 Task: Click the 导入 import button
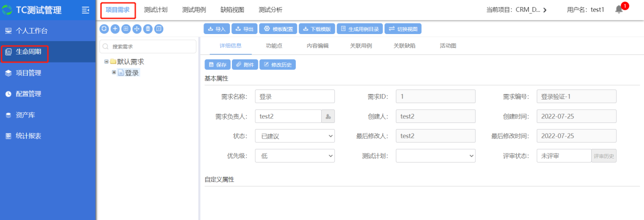(x=217, y=29)
